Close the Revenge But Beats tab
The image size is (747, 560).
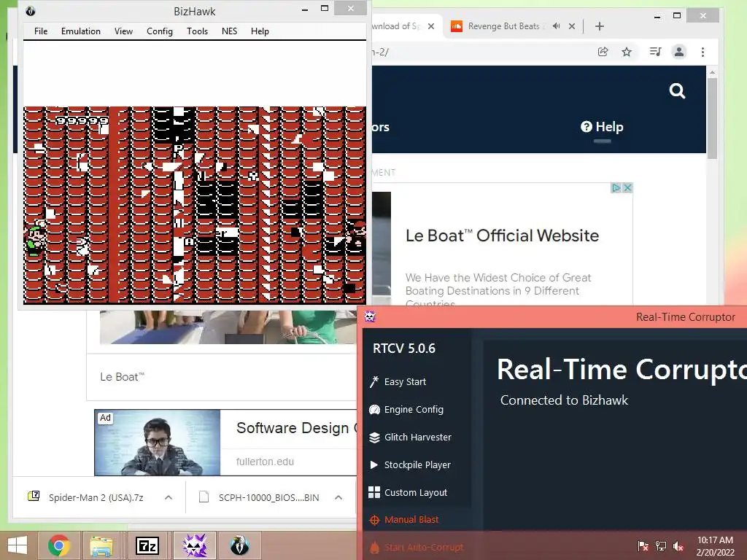(572, 26)
